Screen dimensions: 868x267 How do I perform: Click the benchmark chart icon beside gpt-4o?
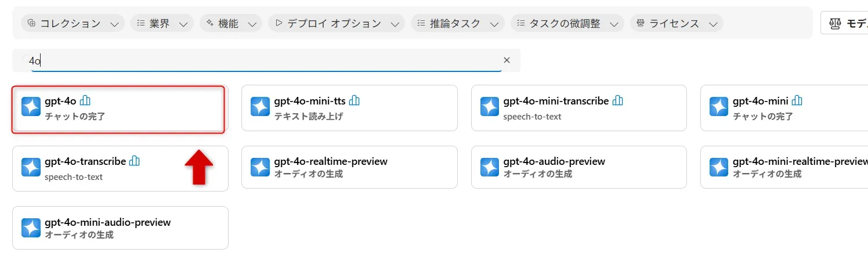tap(85, 100)
